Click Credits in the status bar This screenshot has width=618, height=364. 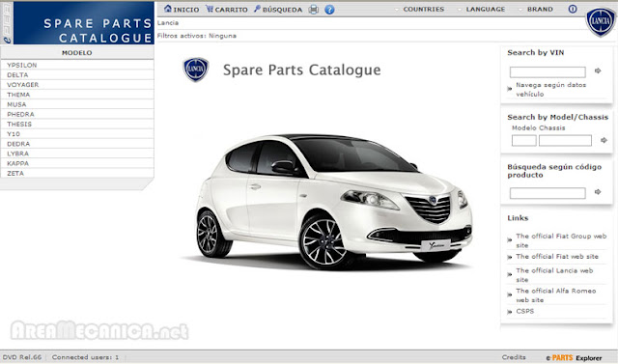tap(514, 357)
